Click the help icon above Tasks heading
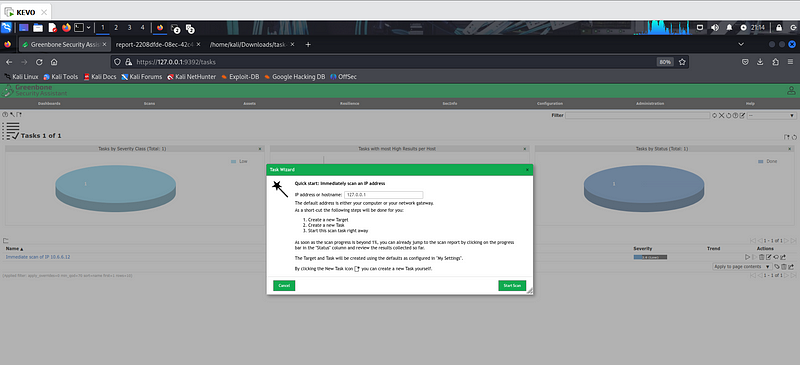 (5, 115)
